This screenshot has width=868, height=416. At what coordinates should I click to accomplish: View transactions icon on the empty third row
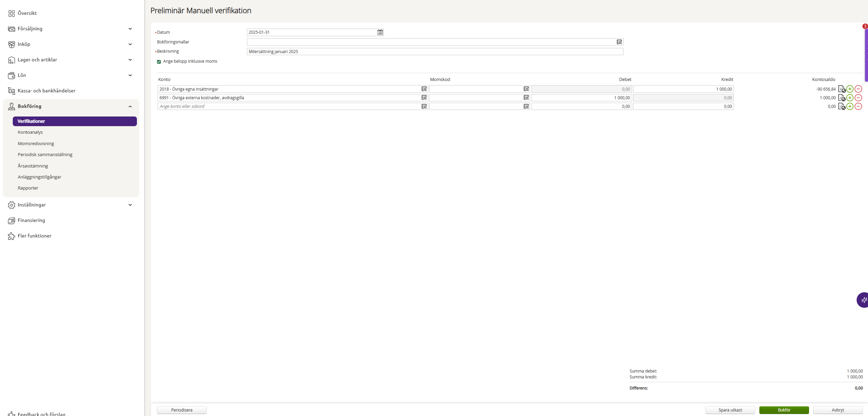[x=841, y=106]
